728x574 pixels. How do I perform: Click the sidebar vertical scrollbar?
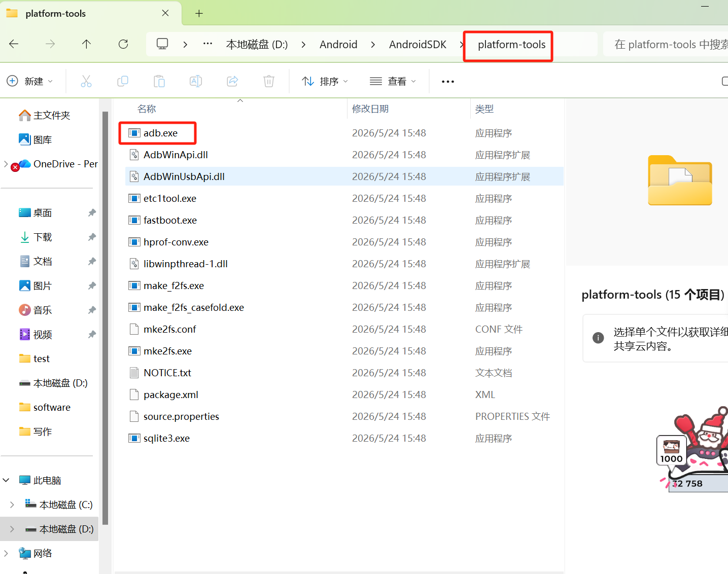(x=105, y=318)
